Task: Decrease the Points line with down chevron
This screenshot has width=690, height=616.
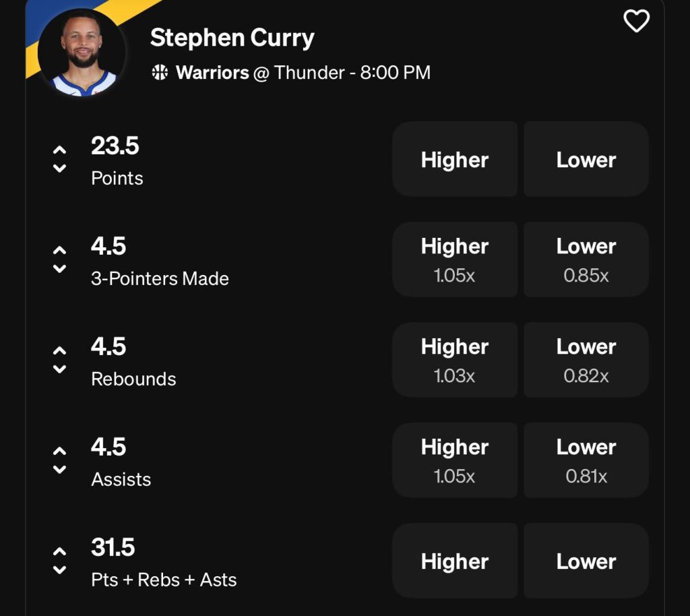Action: 59,167
